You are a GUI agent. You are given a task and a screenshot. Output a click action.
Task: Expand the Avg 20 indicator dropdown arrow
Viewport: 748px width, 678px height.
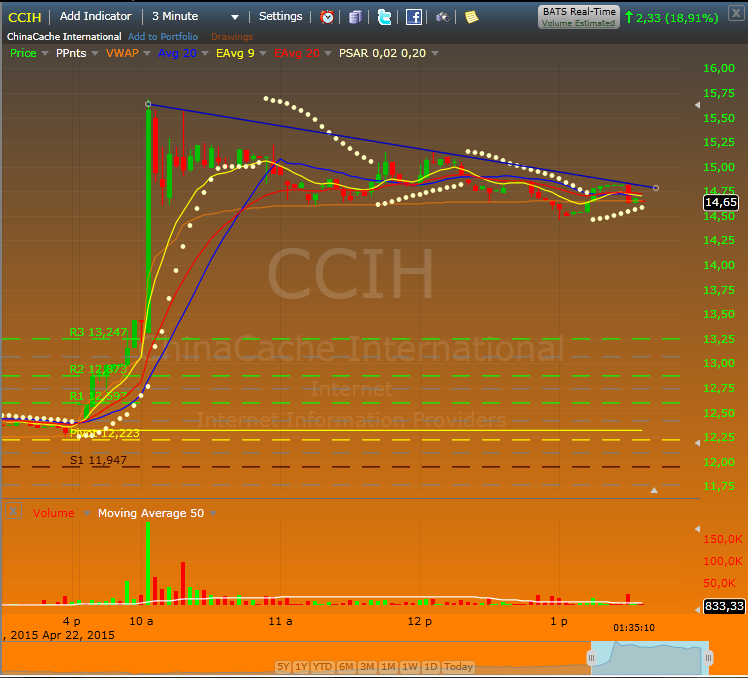pos(205,53)
